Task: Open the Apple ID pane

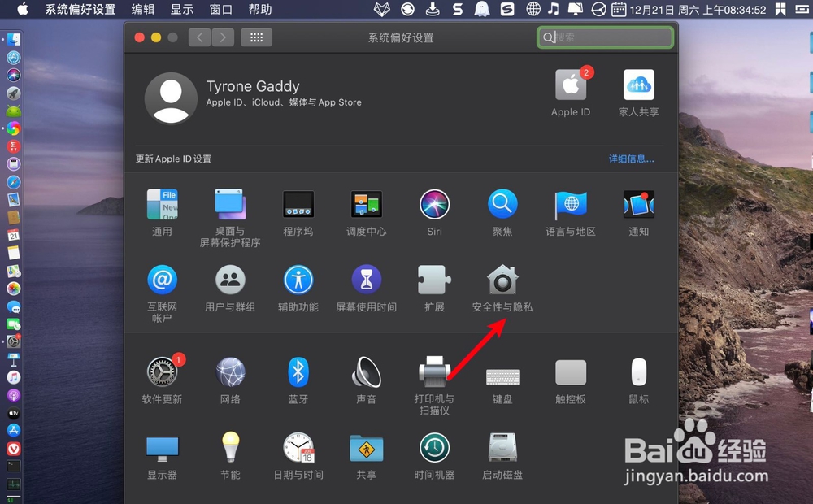Action: coord(571,85)
